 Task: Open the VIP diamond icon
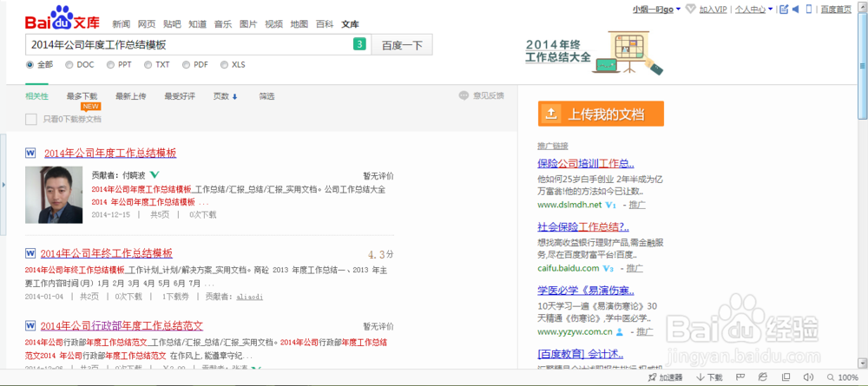690,9
